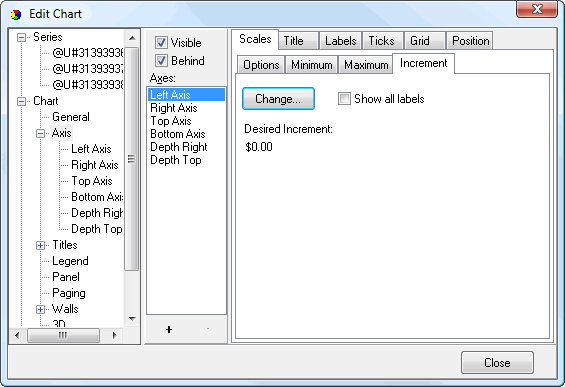The image size is (565, 387).
Task: Toggle the Visible checkbox
Action: click(161, 43)
